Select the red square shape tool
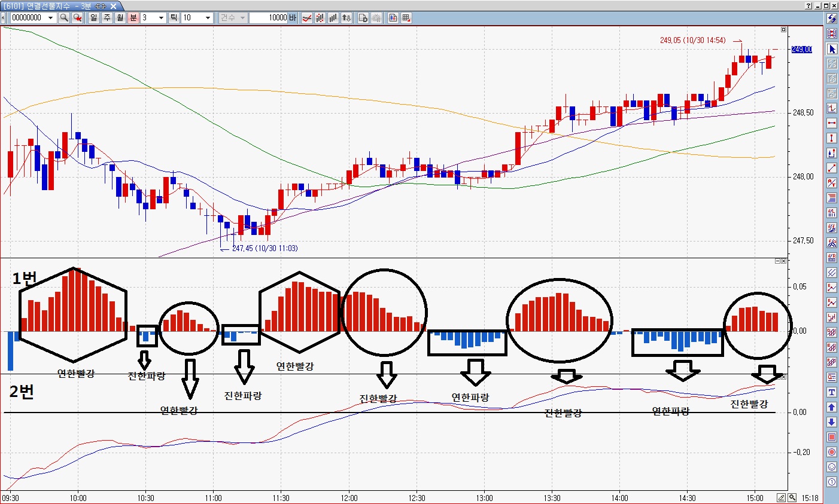 tap(832, 437)
